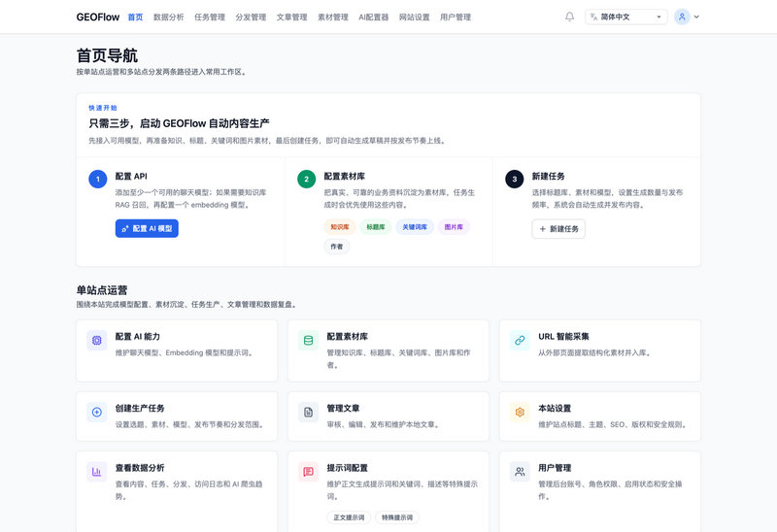Open the 本站设置 card title
777x532 pixels.
coord(555,408)
